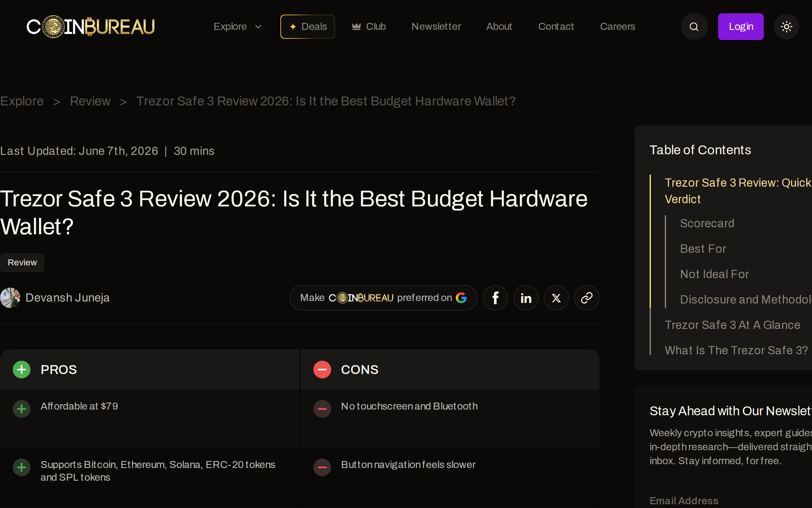Screen dimensions: 812x508
Task: Share the article on Facebook
Action: [x=495, y=298]
